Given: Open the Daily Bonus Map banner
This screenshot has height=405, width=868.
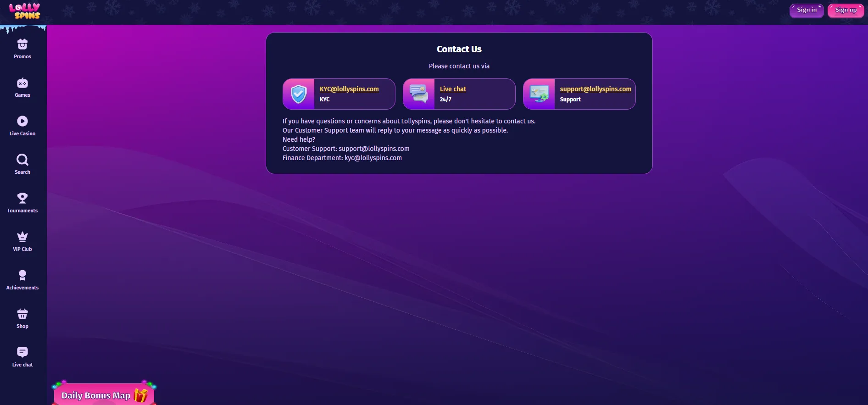Looking at the screenshot, I should (96, 395).
